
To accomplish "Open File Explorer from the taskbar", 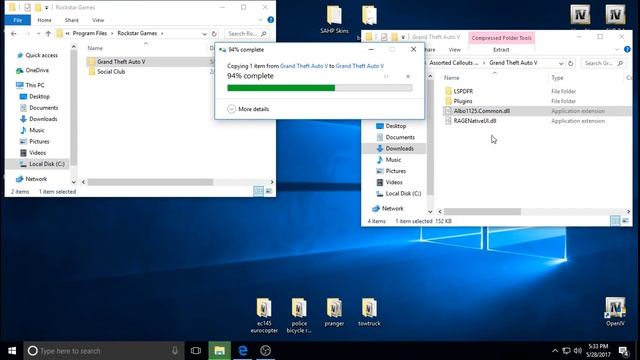I will tap(219, 351).
